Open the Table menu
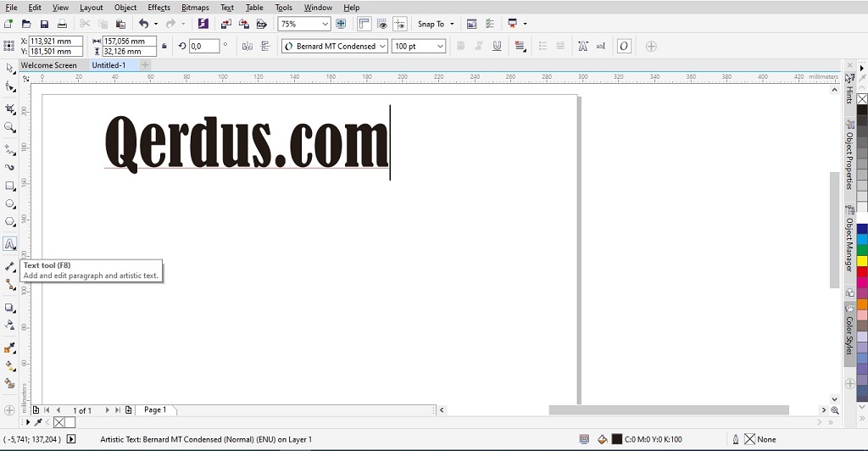This screenshot has height=451, width=868. point(254,7)
